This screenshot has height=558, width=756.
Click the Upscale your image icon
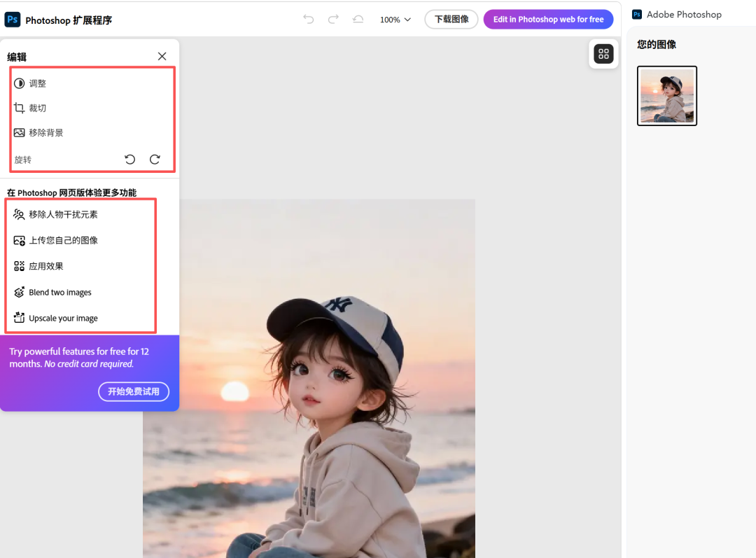(x=18, y=318)
